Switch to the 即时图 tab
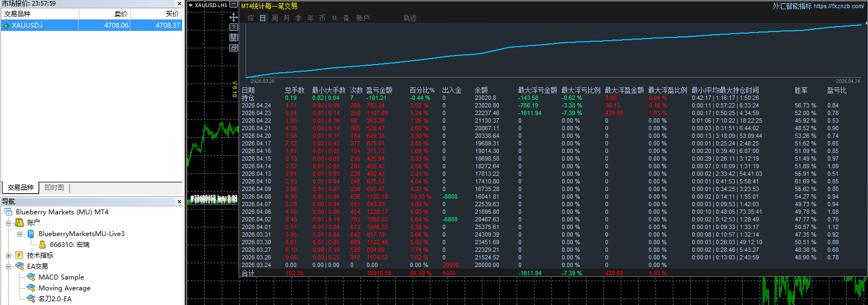The image size is (868, 305). [54, 188]
